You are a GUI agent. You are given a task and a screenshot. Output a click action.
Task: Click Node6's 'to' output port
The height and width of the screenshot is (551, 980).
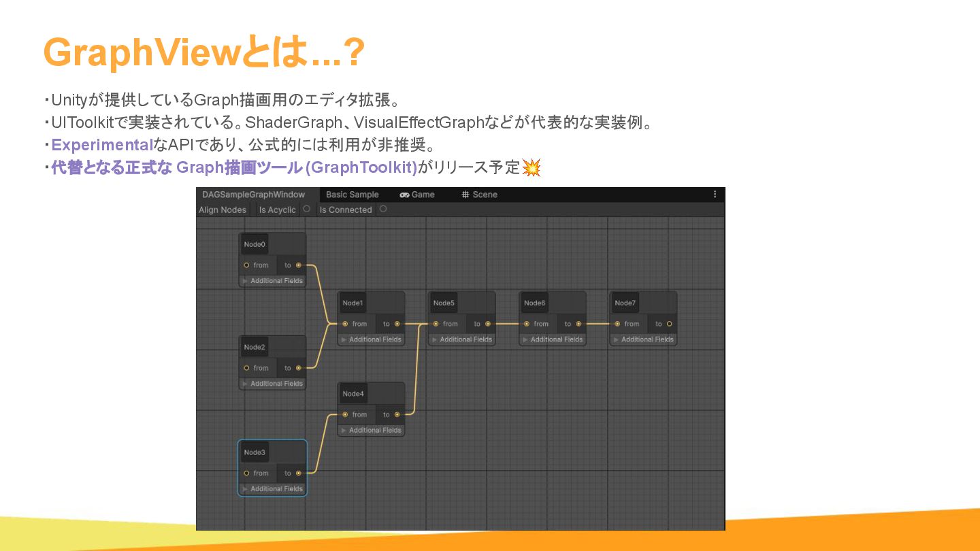(x=578, y=324)
